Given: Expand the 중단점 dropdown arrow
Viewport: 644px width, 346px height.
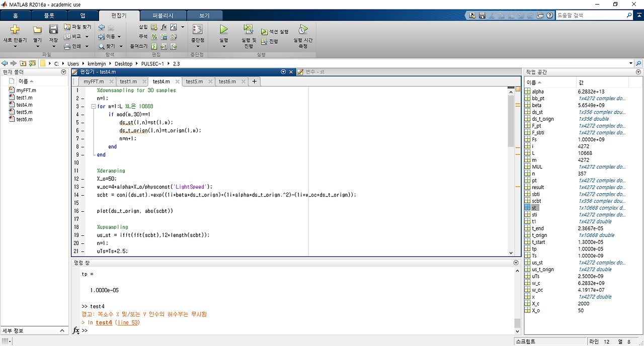Looking at the screenshot, I should 197,46.
